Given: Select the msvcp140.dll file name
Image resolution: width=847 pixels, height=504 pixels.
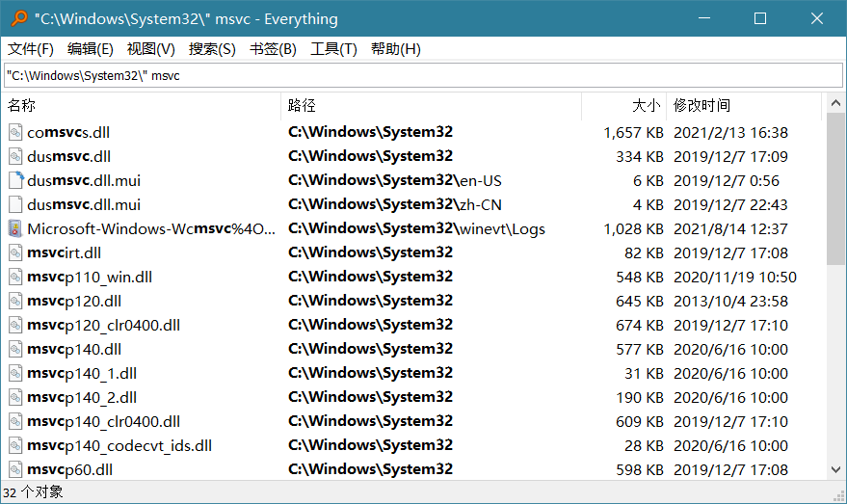Looking at the screenshot, I should coord(74,350).
